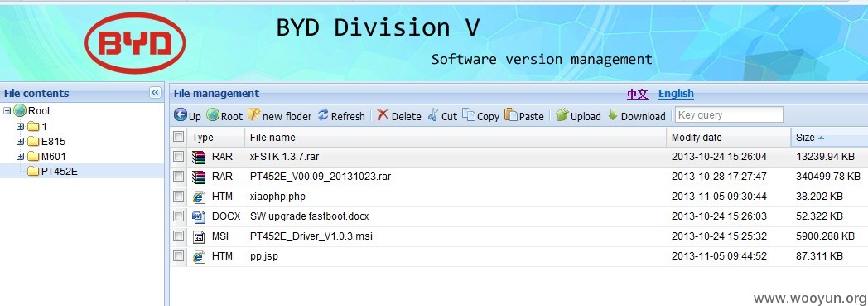Click the red Delete X icon
Viewport: 868px width, 306px height.
click(383, 114)
